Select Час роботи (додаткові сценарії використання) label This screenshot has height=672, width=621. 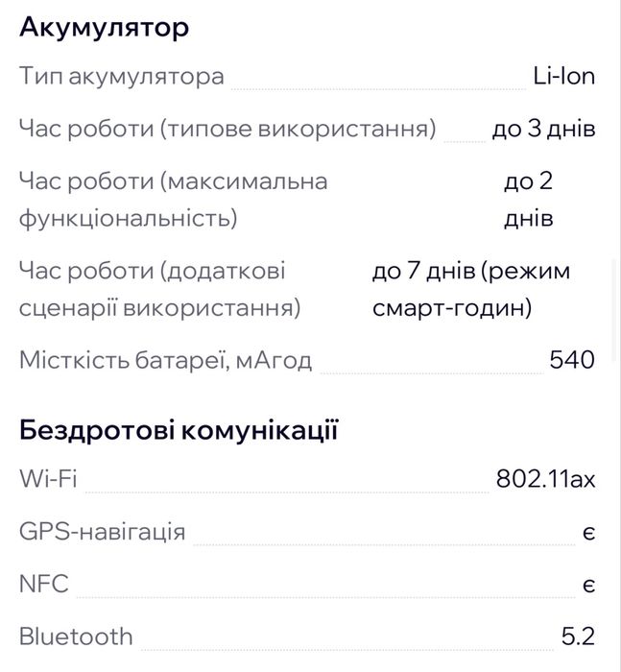tap(159, 290)
